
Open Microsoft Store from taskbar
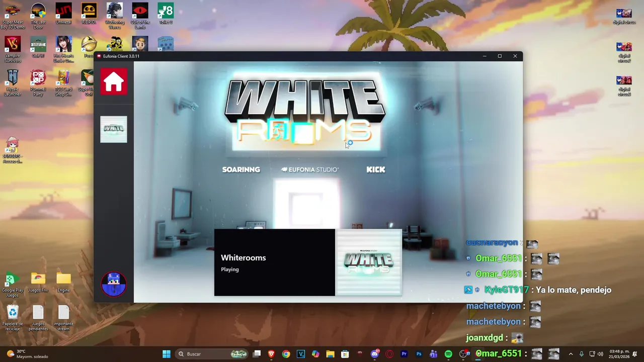click(345, 354)
